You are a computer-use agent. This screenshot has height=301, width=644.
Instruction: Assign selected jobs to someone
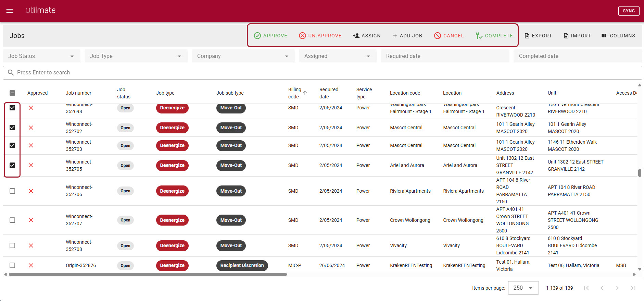[367, 36]
